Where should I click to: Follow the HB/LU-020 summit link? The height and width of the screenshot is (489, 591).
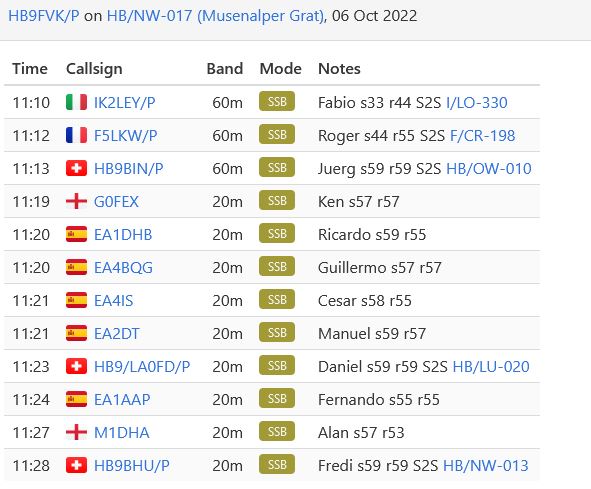tap(491, 366)
